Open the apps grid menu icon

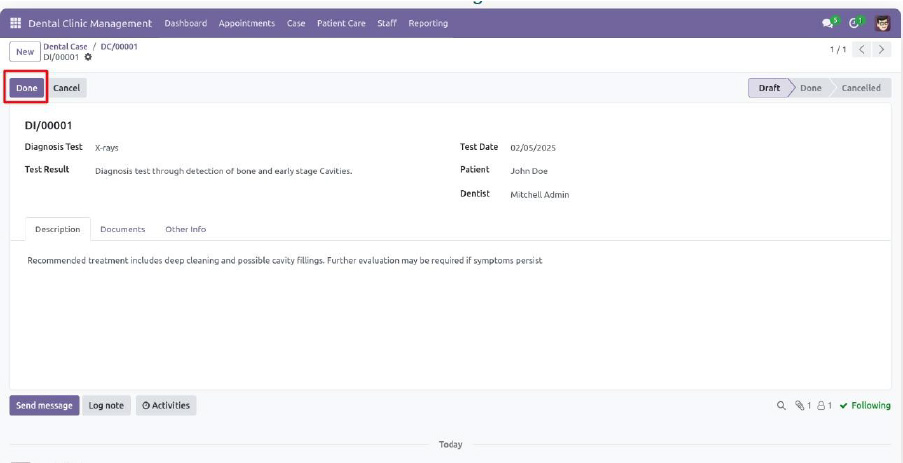click(15, 23)
